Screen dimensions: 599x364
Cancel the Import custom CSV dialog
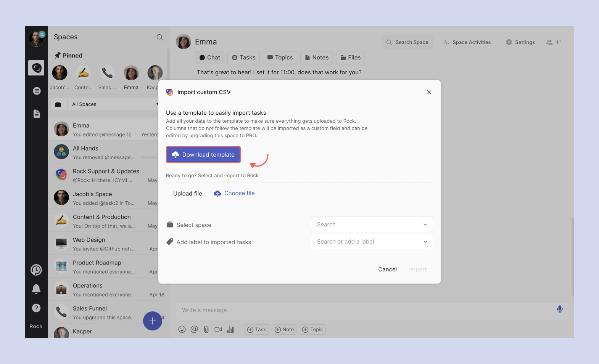[387, 269]
